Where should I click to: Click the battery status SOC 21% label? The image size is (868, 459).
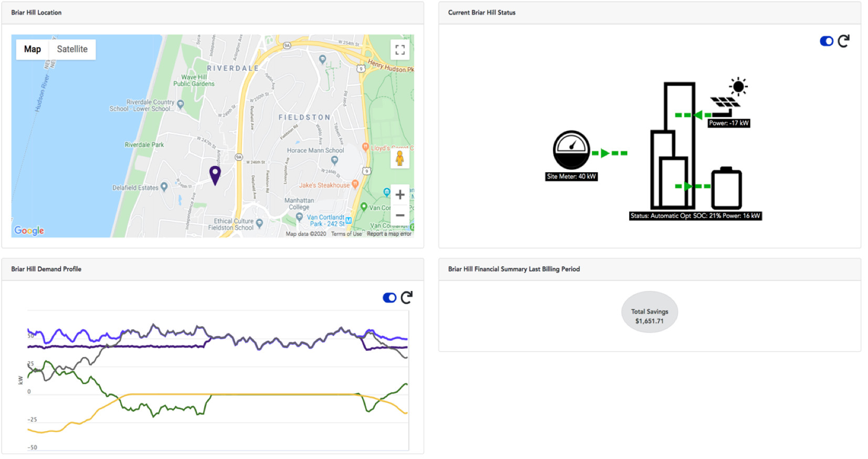(695, 216)
